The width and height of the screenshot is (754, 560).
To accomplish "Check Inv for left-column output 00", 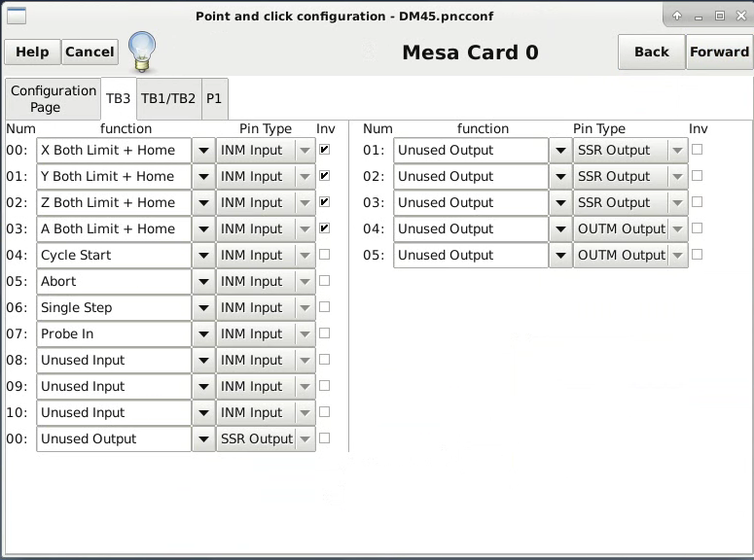I will tap(325, 438).
